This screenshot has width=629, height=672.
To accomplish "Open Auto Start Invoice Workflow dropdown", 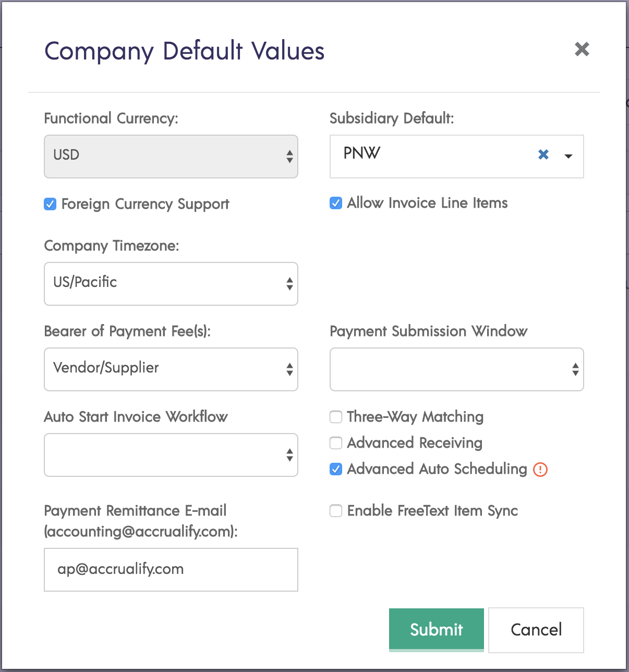I will point(171,455).
